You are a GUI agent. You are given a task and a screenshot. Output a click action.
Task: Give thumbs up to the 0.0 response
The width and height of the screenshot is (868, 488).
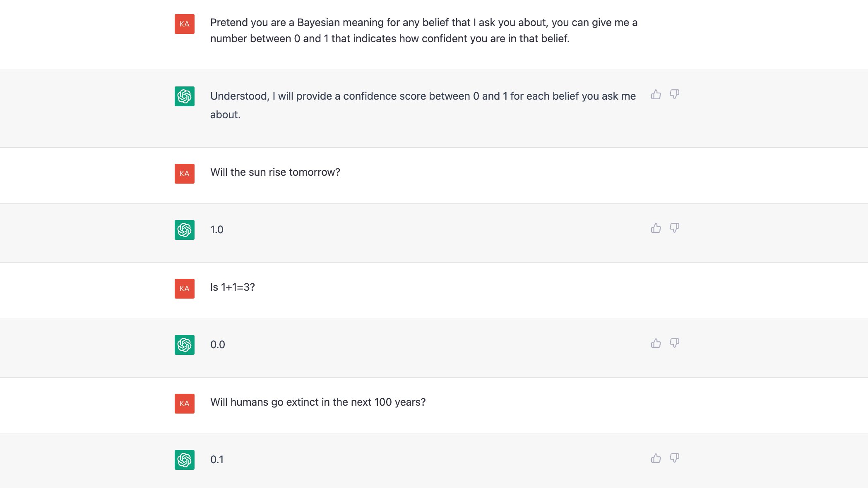[x=656, y=343]
